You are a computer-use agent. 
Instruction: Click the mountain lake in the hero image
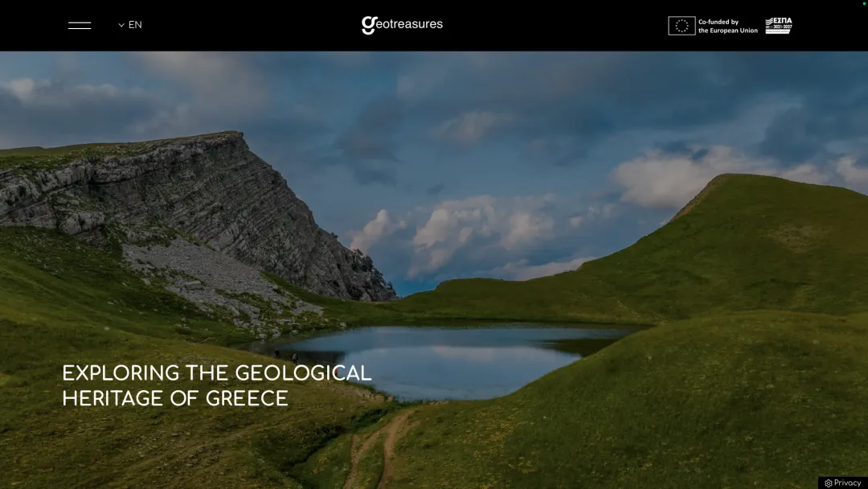click(x=450, y=354)
